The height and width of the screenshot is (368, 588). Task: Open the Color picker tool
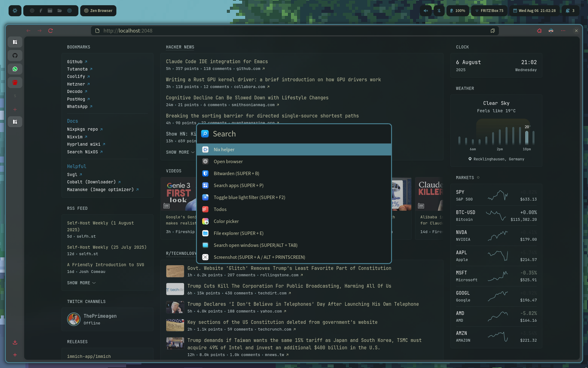click(226, 221)
